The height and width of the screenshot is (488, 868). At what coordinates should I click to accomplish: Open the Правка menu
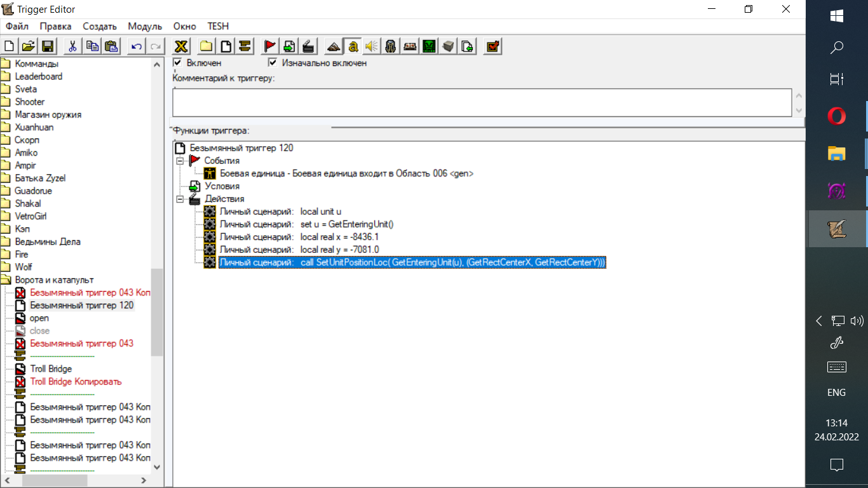55,27
